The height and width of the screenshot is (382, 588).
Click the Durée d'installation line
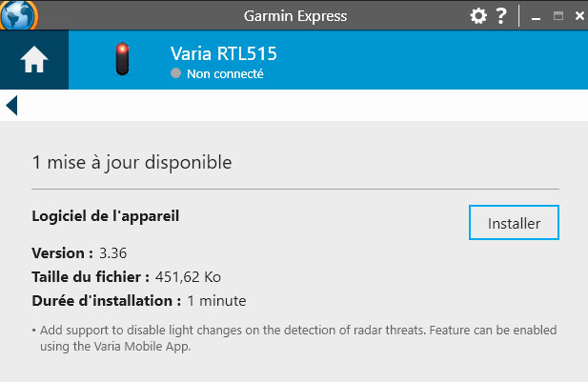point(139,301)
